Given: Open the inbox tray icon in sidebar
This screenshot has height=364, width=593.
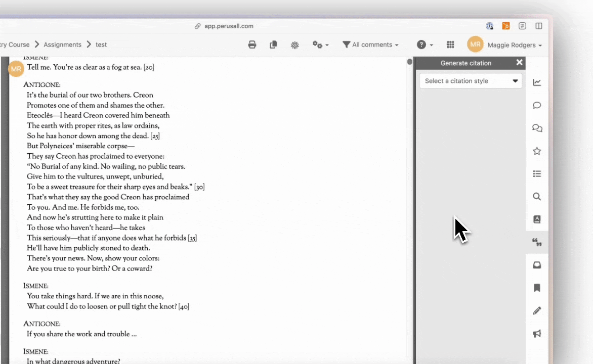Looking at the screenshot, I should point(537,265).
